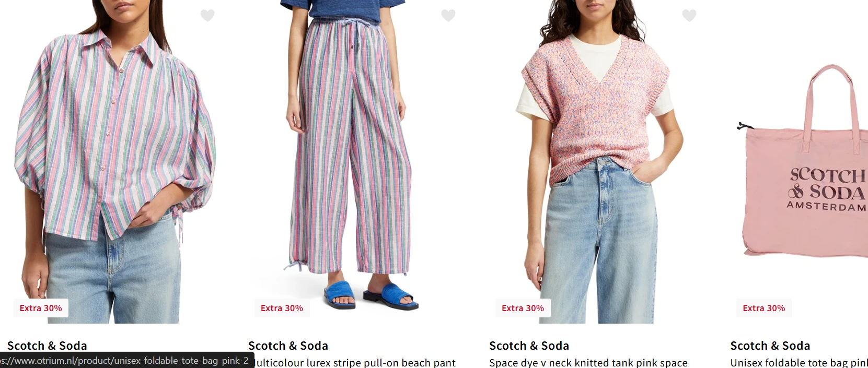This screenshot has height=368, width=868.
Task: Click Extra 30% badge on striped shirt
Action: (x=41, y=308)
